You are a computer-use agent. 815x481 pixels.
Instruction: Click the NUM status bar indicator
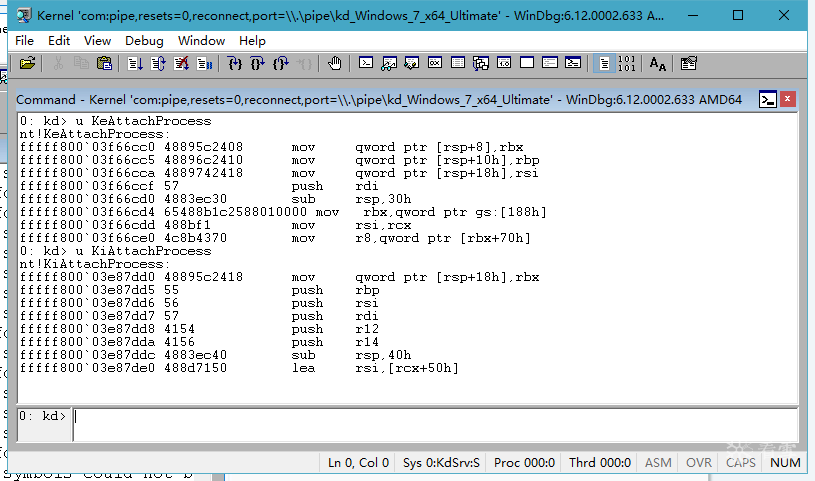785,462
